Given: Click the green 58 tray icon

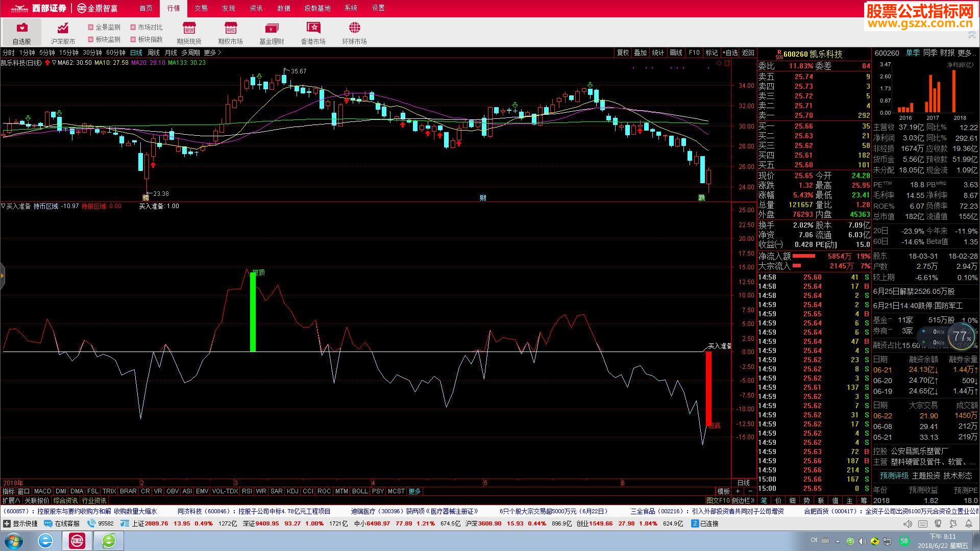Looking at the screenshot, I should 904,541.
